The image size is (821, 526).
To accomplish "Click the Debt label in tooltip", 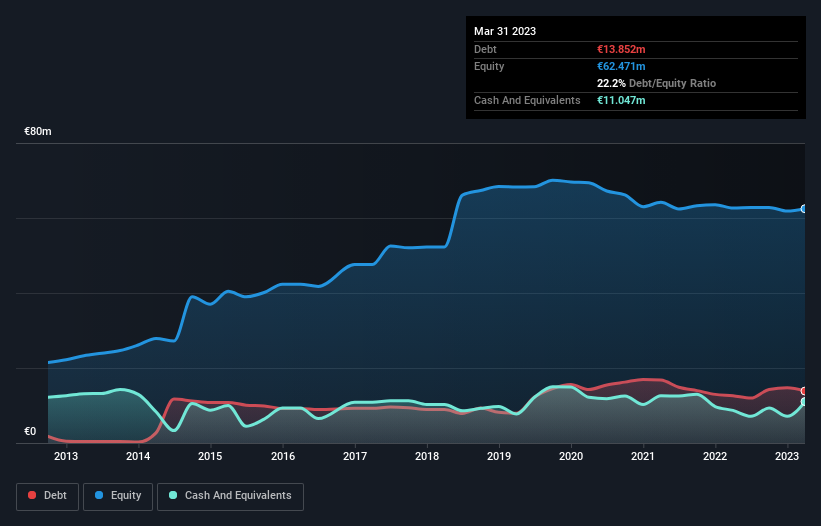I will [x=485, y=49].
